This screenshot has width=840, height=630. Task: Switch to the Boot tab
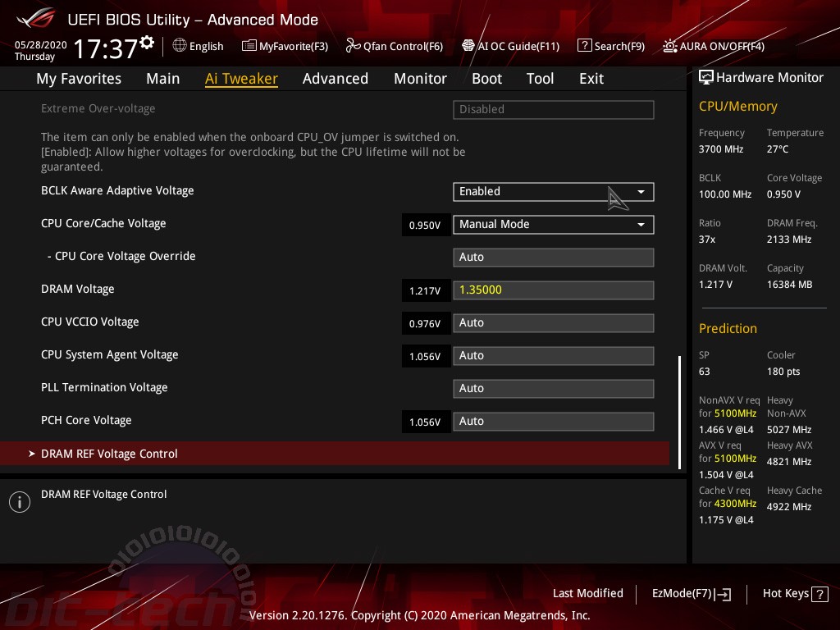coord(487,79)
